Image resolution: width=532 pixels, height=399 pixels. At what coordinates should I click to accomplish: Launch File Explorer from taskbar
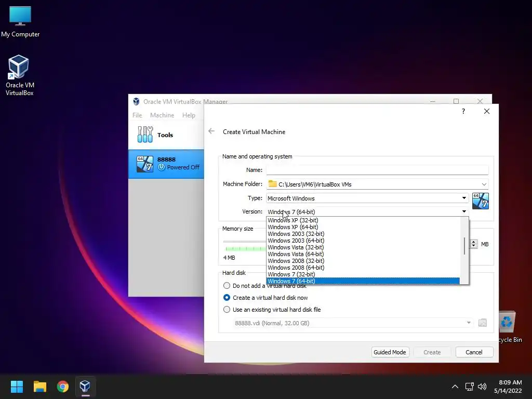pyautogui.click(x=39, y=387)
